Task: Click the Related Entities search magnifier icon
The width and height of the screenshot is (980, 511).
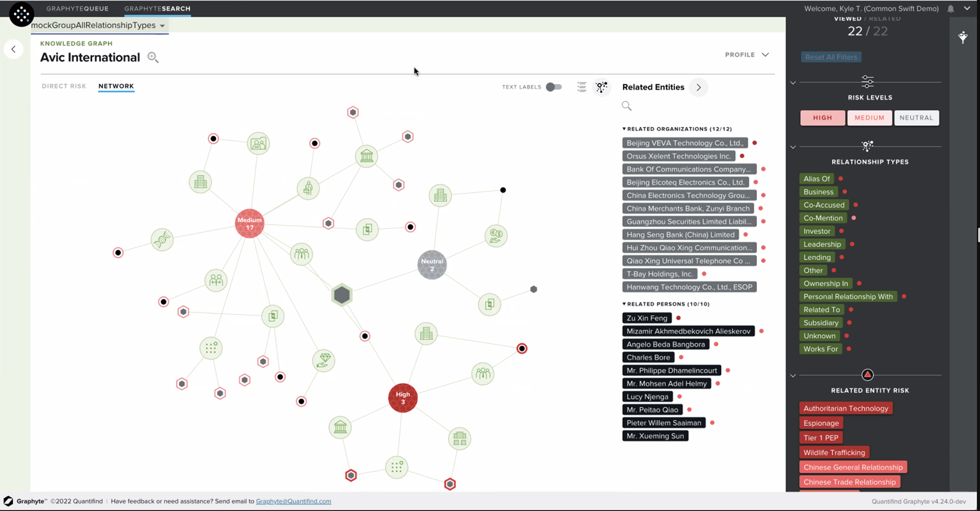Action: click(627, 106)
